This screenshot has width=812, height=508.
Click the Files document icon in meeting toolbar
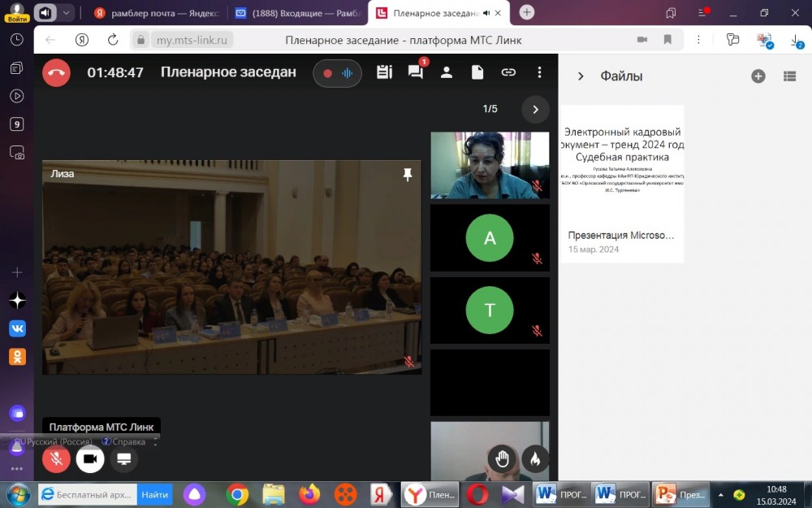click(x=477, y=72)
